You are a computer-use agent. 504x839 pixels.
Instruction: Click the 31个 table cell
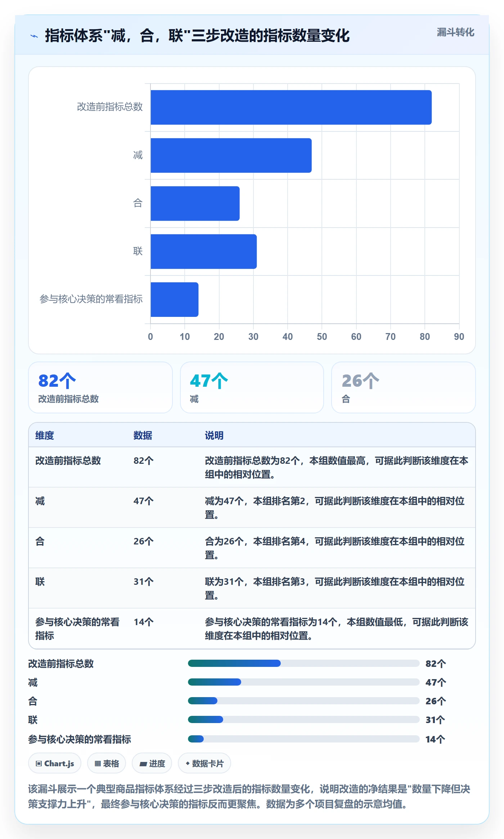[x=144, y=582]
